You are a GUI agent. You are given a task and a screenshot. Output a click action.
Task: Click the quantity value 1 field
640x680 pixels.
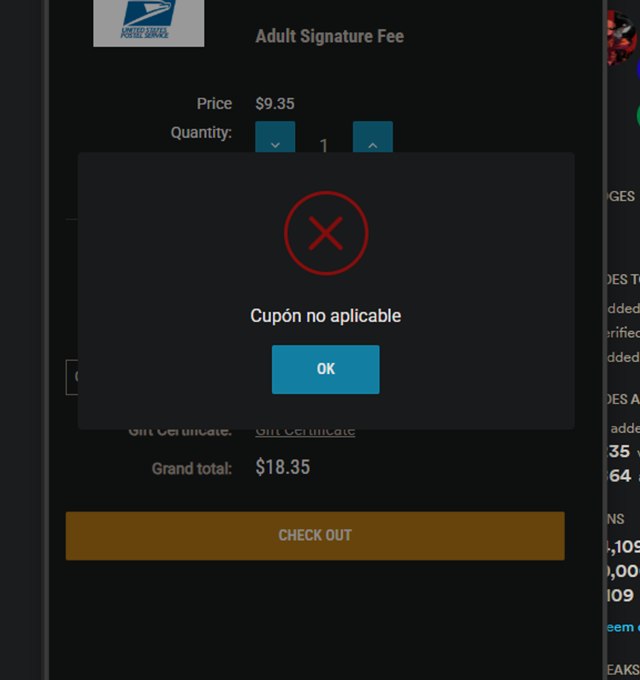click(324, 145)
